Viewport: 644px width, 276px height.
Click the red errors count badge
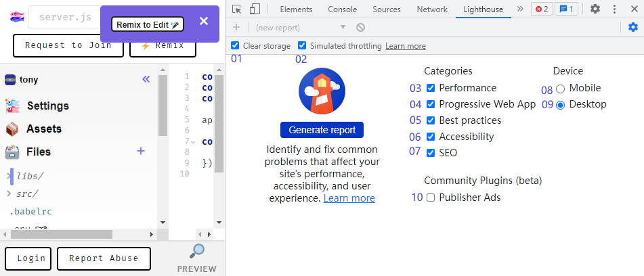pos(541,9)
